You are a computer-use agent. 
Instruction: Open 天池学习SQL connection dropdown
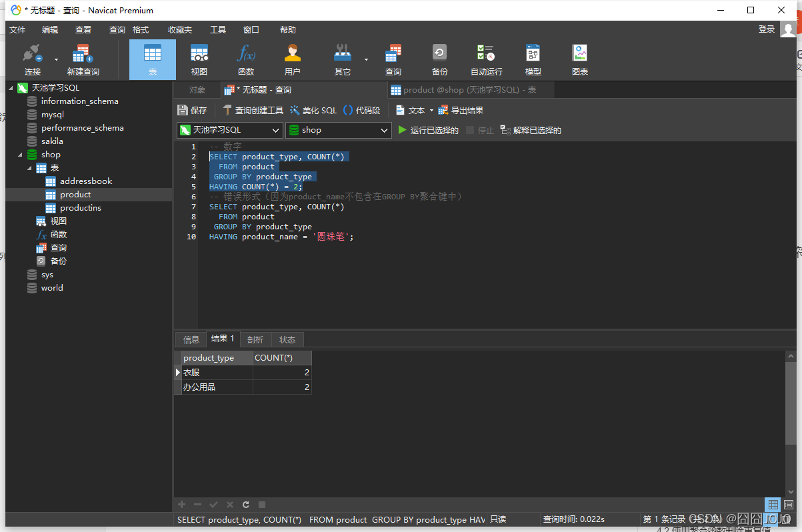click(230, 130)
